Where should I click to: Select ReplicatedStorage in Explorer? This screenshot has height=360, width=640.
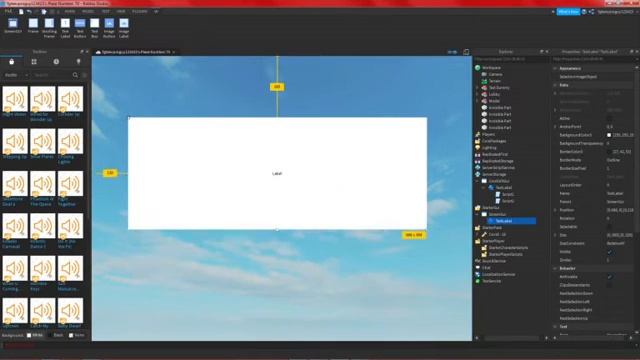(497, 161)
